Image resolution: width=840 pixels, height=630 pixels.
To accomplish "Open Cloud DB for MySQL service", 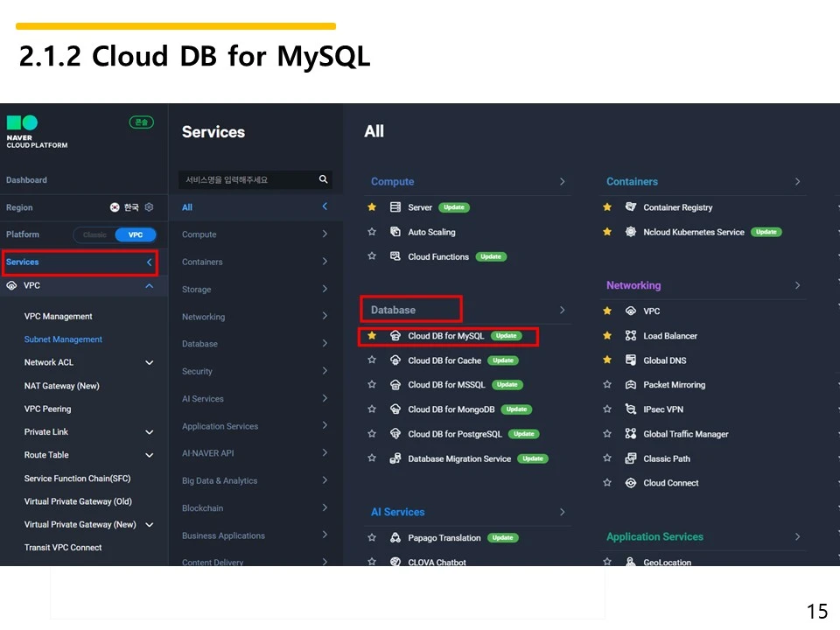I will [x=445, y=335].
